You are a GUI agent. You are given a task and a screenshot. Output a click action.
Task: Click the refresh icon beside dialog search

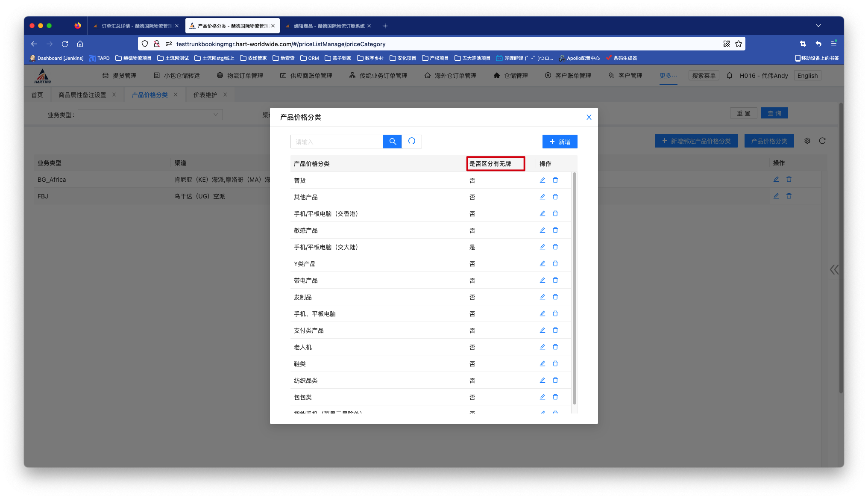click(412, 142)
